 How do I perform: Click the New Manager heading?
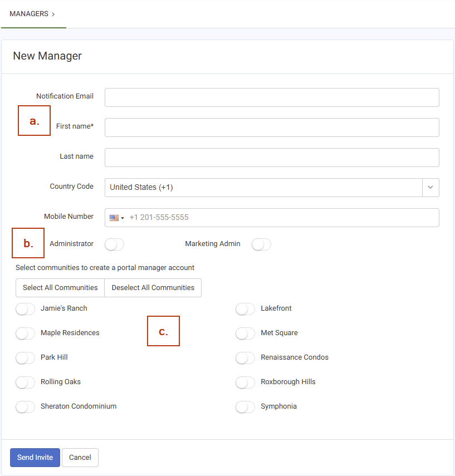pyautogui.click(x=47, y=56)
